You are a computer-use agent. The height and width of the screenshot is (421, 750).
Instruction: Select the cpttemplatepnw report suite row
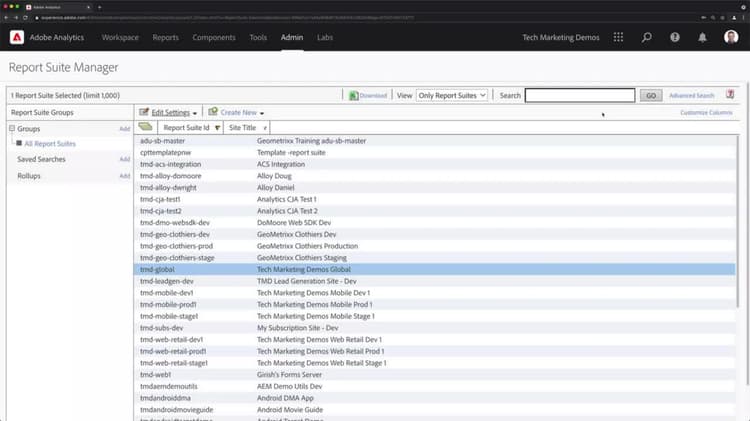point(434,152)
